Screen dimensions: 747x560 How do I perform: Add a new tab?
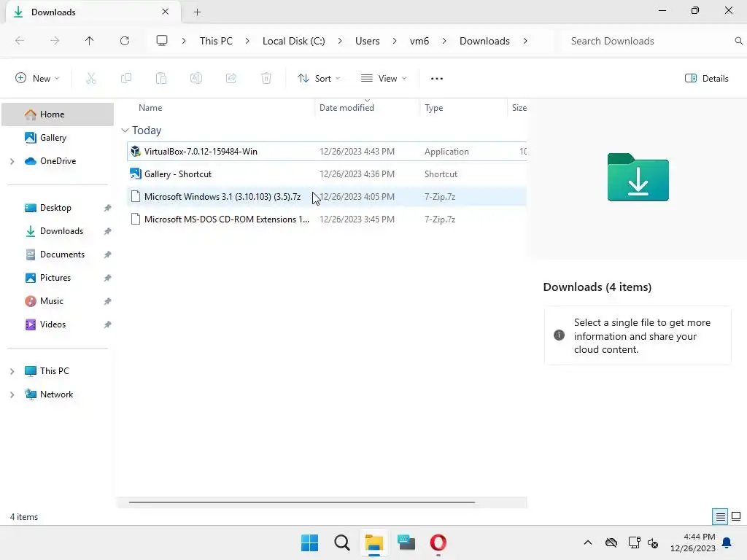197,12
